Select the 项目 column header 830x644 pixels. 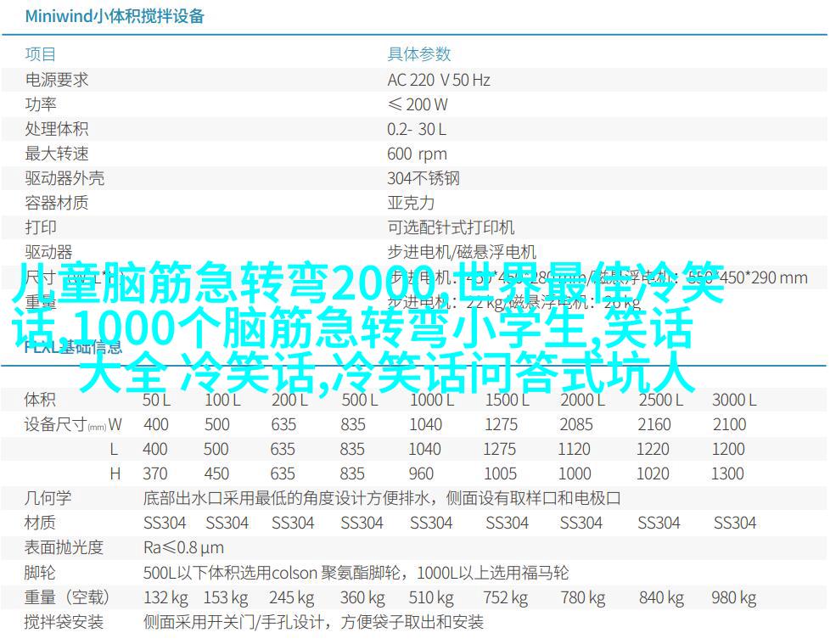click(40, 54)
